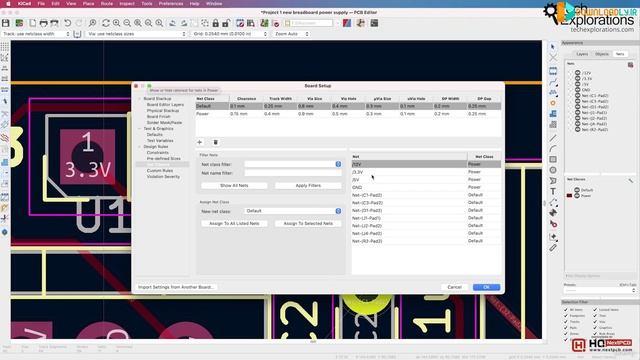The height and width of the screenshot is (360, 640).
Task: Open the New net class dropdown
Action: tap(293, 211)
